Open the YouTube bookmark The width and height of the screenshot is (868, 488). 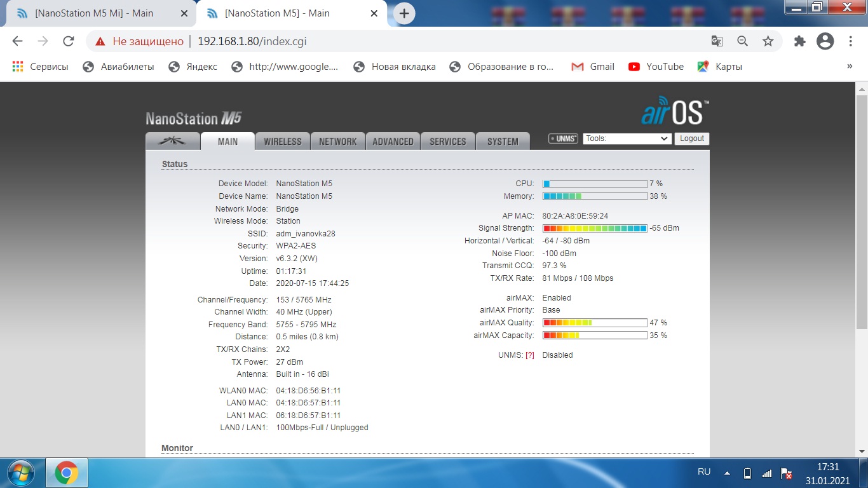click(656, 67)
